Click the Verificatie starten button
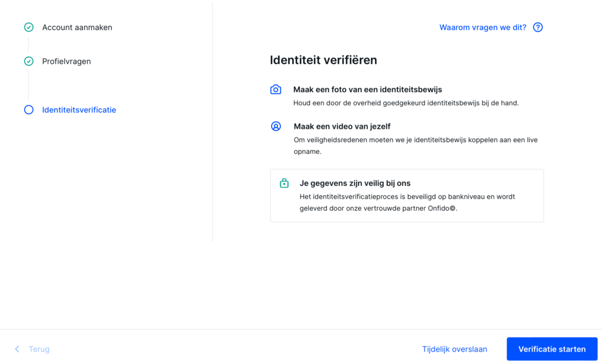602x364 pixels. (551, 349)
